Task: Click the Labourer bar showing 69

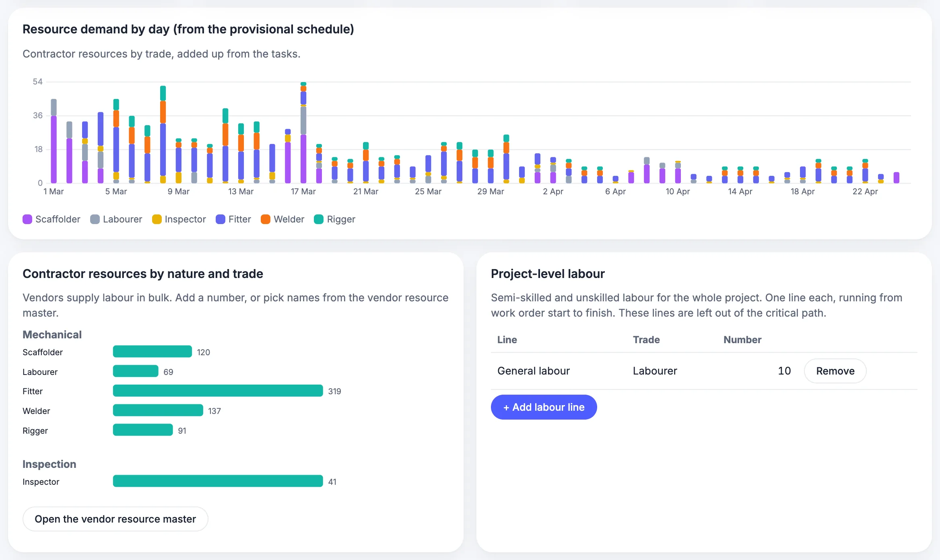Action: [136, 371]
